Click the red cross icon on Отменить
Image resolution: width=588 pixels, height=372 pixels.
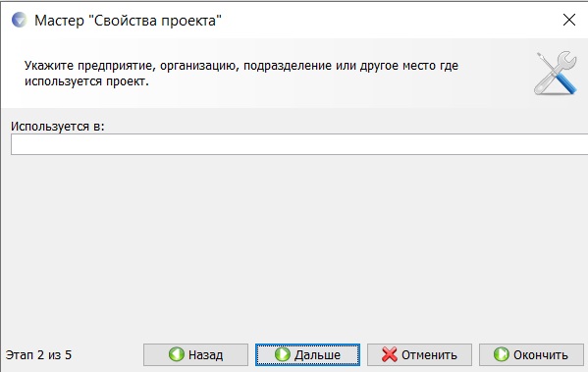click(390, 354)
